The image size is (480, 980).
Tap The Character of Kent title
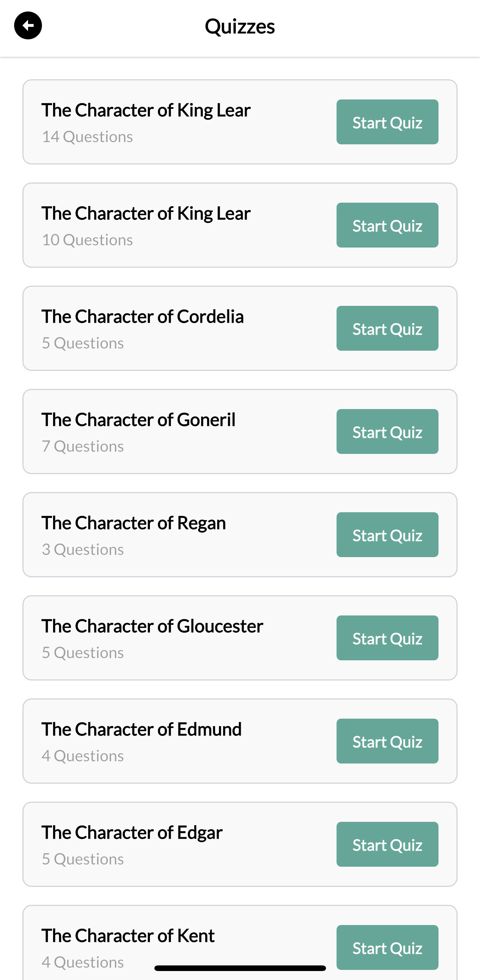pos(128,936)
